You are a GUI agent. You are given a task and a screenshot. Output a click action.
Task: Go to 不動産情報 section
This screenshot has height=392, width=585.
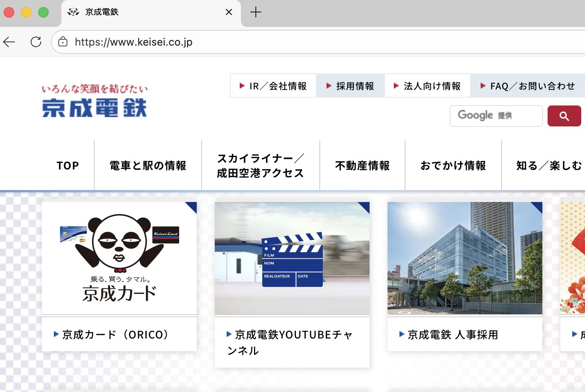click(362, 165)
